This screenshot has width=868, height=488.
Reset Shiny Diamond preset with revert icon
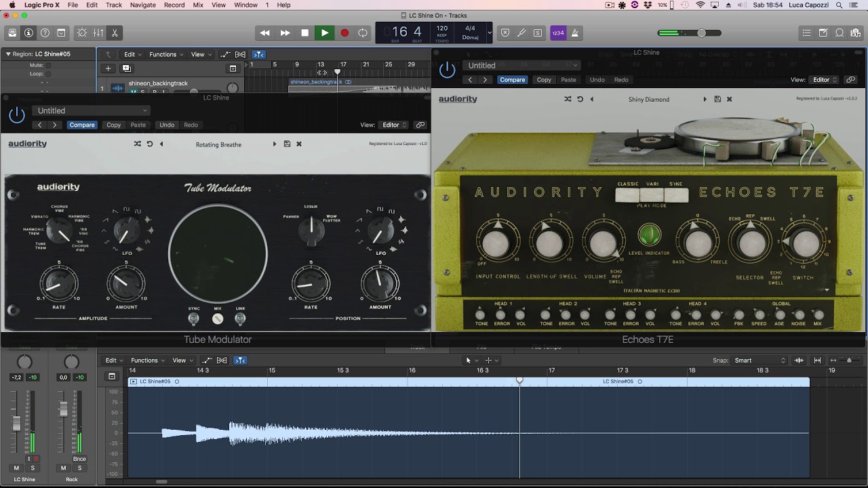pos(580,99)
